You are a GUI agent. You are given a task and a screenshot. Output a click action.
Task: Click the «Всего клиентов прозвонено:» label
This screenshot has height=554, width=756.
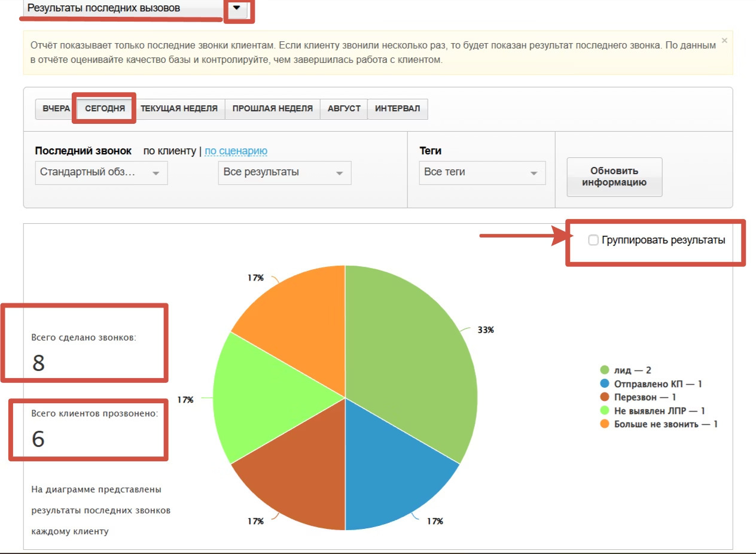point(94,413)
